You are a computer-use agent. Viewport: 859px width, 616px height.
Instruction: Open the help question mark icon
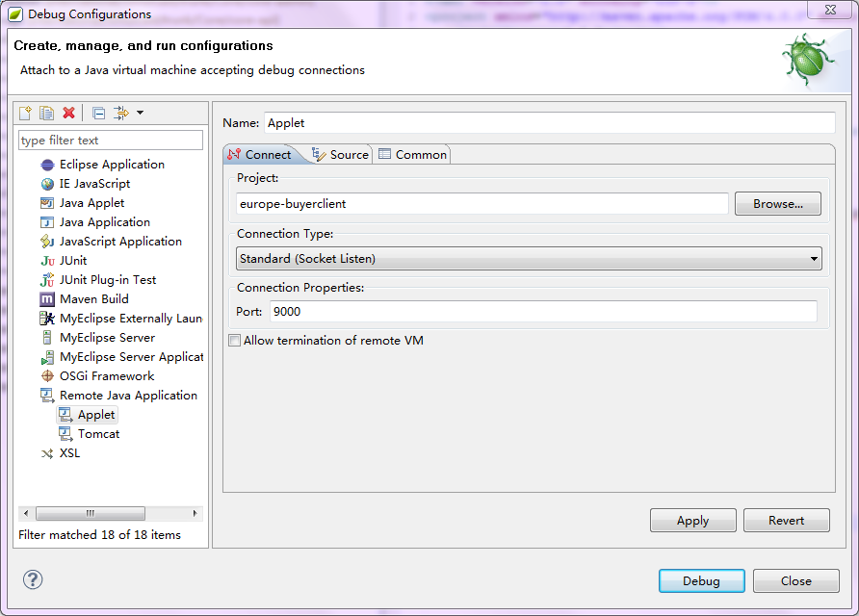click(x=33, y=579)
